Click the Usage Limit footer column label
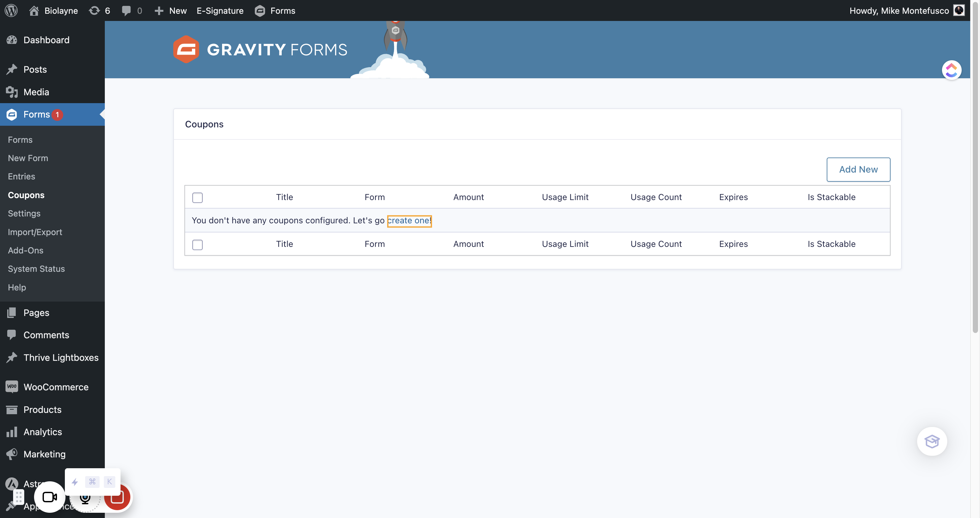The width and height of the screenshot is (980, 518). pyautogui.click(x=565, y=244)
